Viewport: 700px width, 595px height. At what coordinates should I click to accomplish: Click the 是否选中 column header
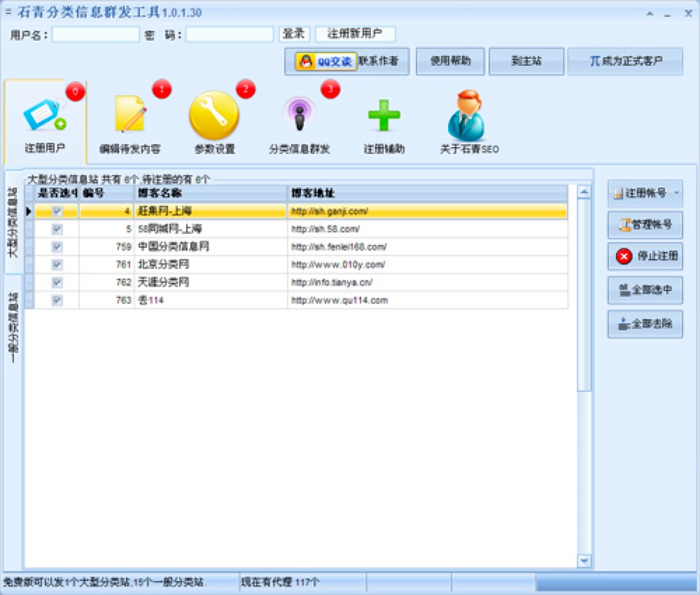(57, 192)
